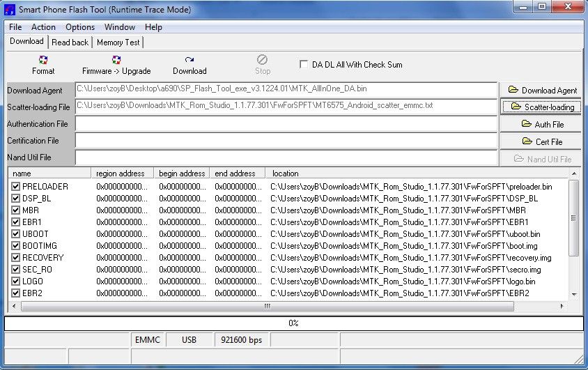The image size is (588, 370).
Task: Select the boot.img location entry
Action: (x=404, y=245)
